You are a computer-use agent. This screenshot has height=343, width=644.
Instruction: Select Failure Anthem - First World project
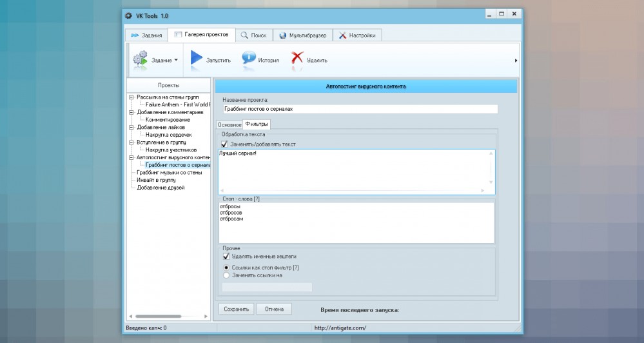point(177,104)
